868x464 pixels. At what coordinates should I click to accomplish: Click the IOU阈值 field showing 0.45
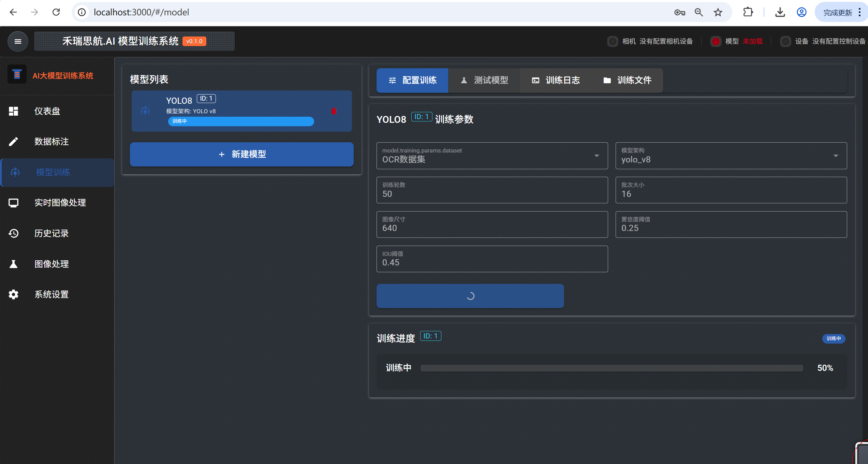point(492,259)
